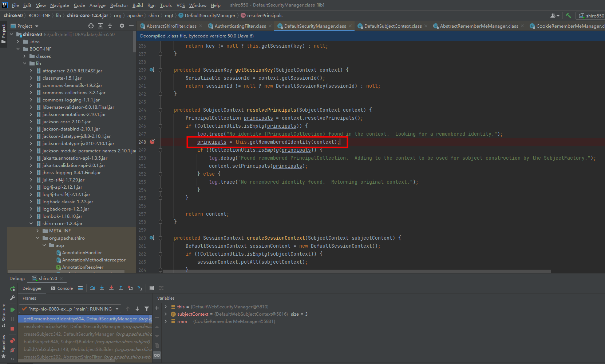605x364 pixels.
Task: Click shiro-core-1.2.4.jar in the breadcrumb
Action: [87, 15]
